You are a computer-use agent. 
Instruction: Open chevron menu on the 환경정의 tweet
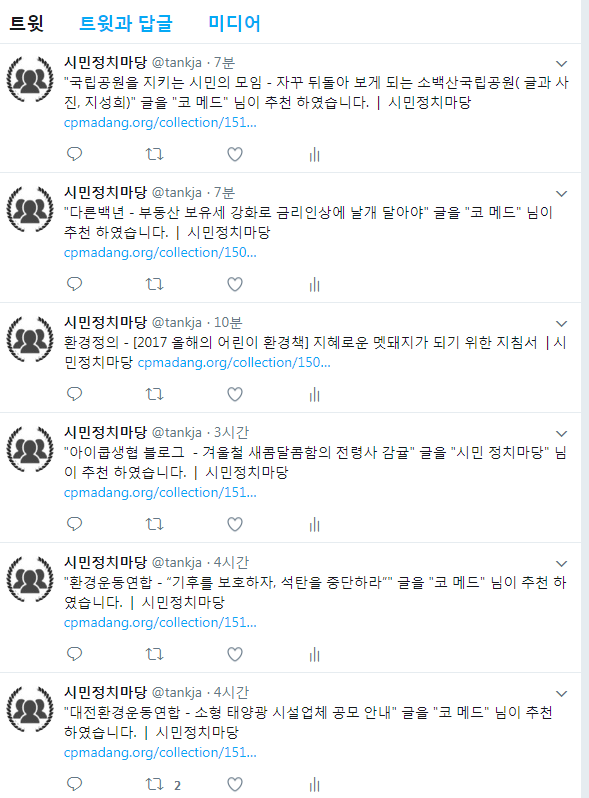coord(562,324)
